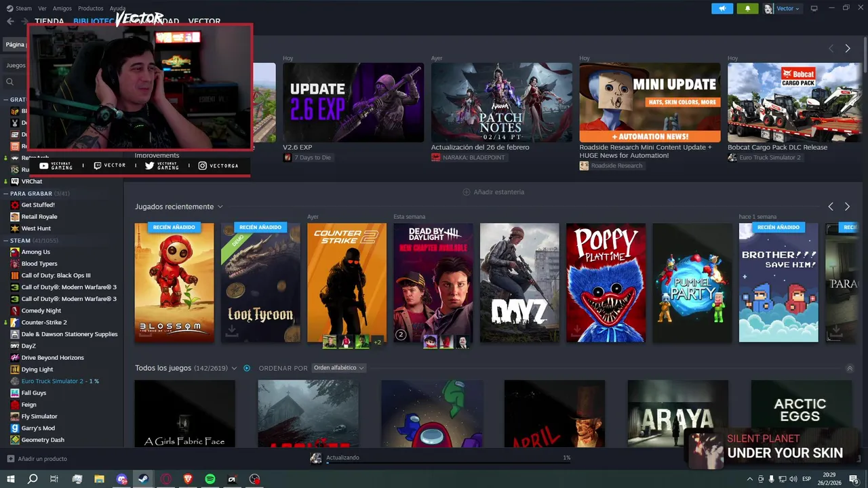868x488 pixels.
Task: Select VRChat in the sidebar
Action: tap(31, 182)
